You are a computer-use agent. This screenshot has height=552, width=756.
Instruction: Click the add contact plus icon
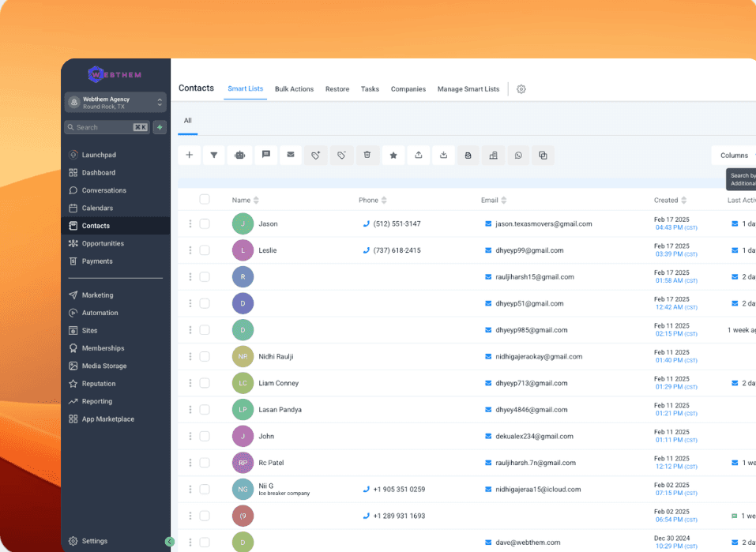coord(190,156)
